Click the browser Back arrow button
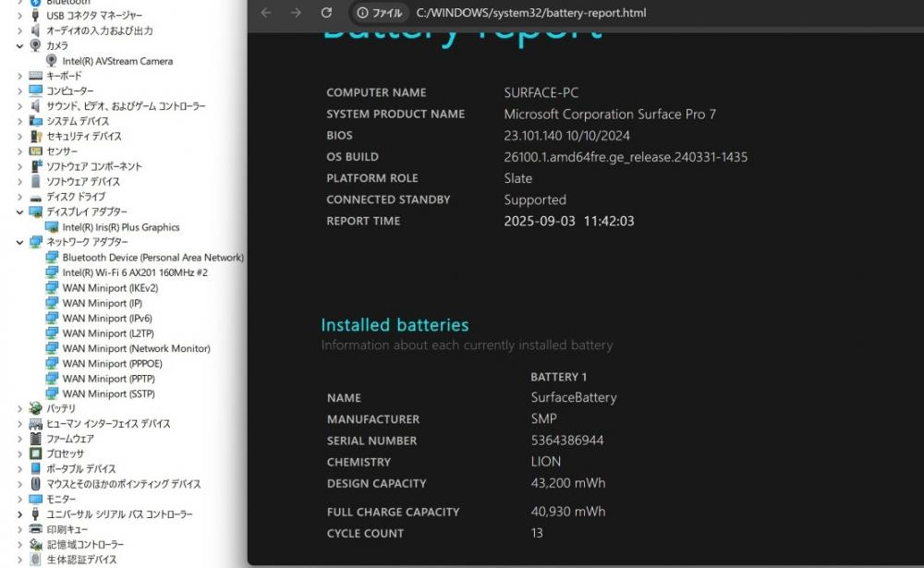This screenshot has width=924, height=568. 266,13
